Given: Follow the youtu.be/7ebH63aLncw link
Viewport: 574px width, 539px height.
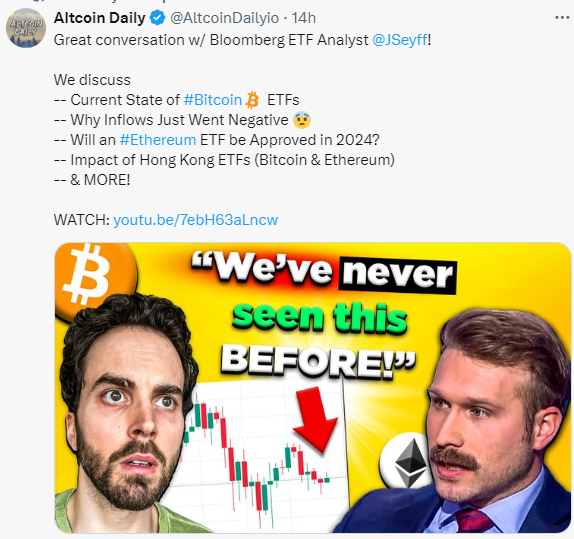Looking at the screenshot, I should pos(195,220).
